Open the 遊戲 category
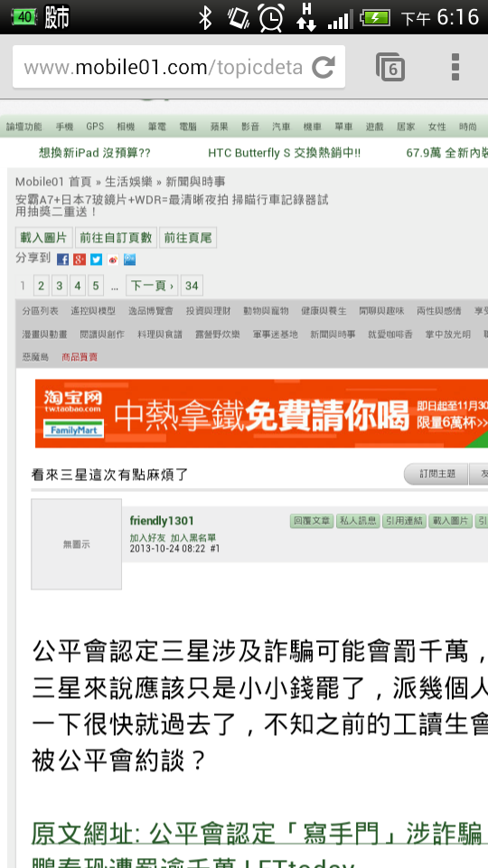Image resolution: width=488 pixels, height=868 pixels. [x=374, y=127]
